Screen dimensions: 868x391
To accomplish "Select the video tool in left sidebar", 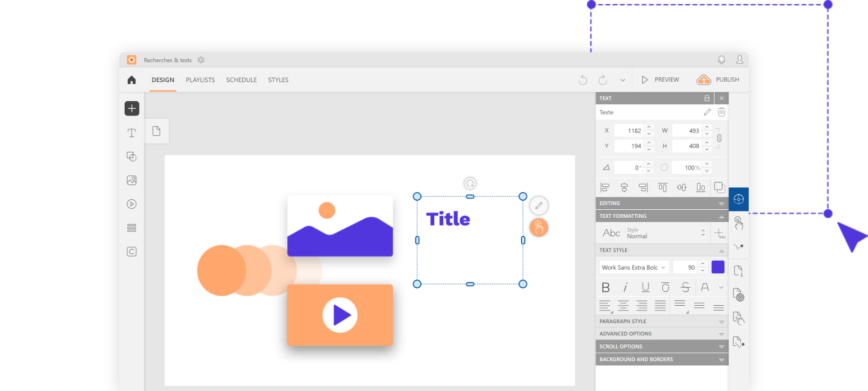I will [131, 204].
